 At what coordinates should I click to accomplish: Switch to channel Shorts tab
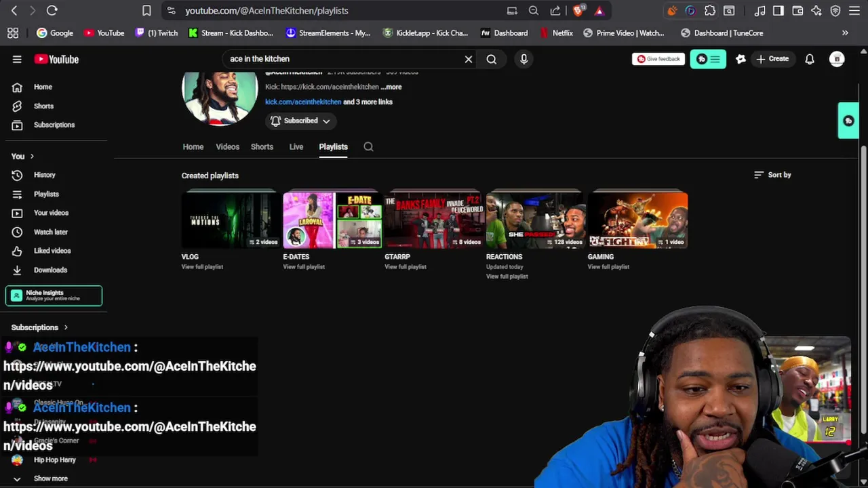[x=262, y=146]
